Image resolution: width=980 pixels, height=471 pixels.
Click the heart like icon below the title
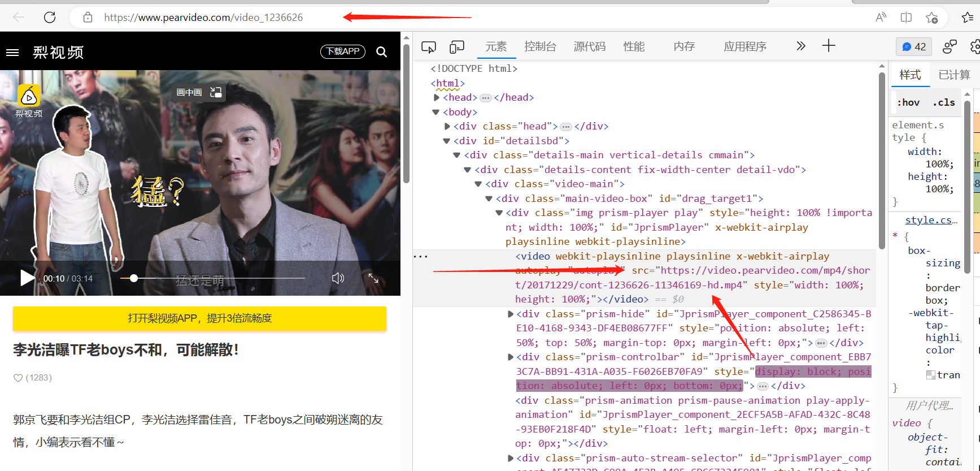click(18, 378)
